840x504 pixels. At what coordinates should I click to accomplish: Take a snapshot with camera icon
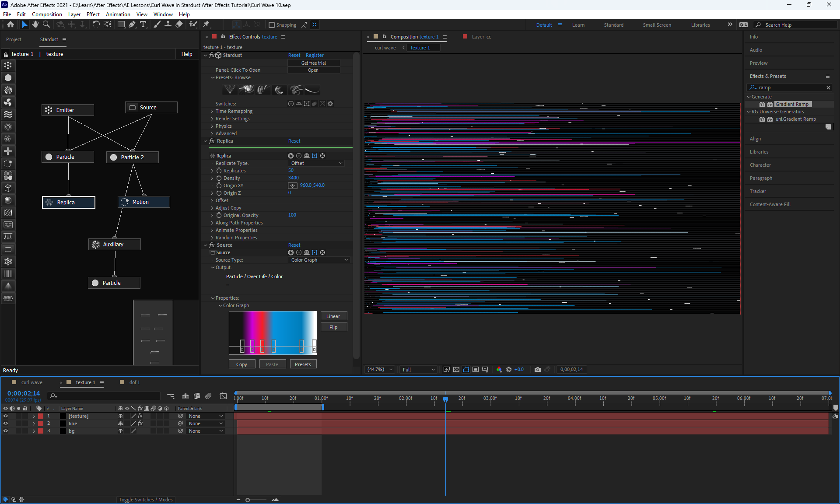coord(538,369)
